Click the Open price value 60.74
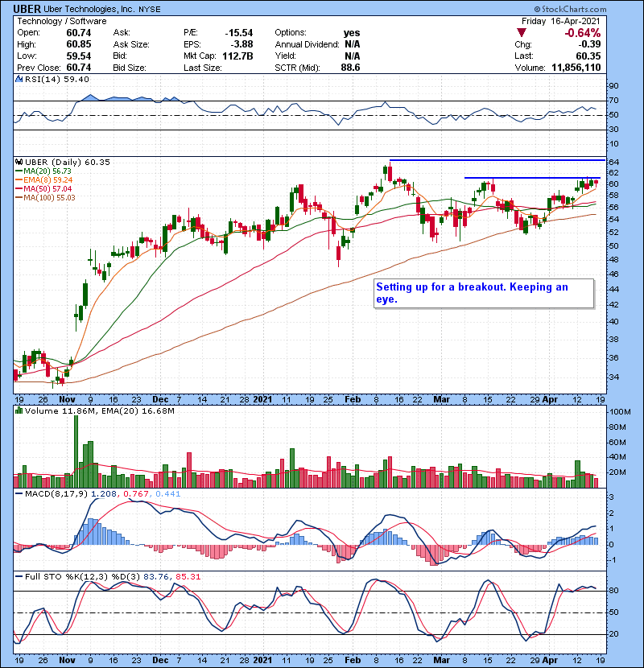 pyautogui.click(x=78, y=33)
